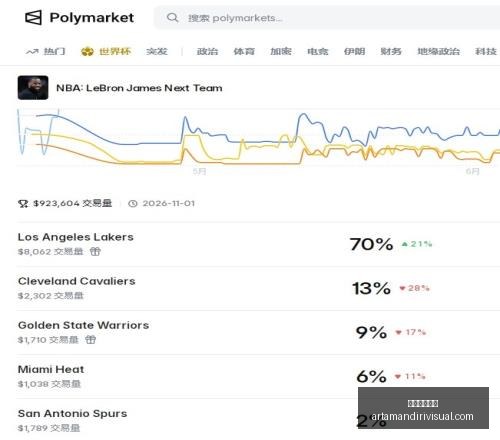Select the Cleveland Cavaliers outcome row
The height and width of the screenshot is (440, 500).
tap(258, 288)
